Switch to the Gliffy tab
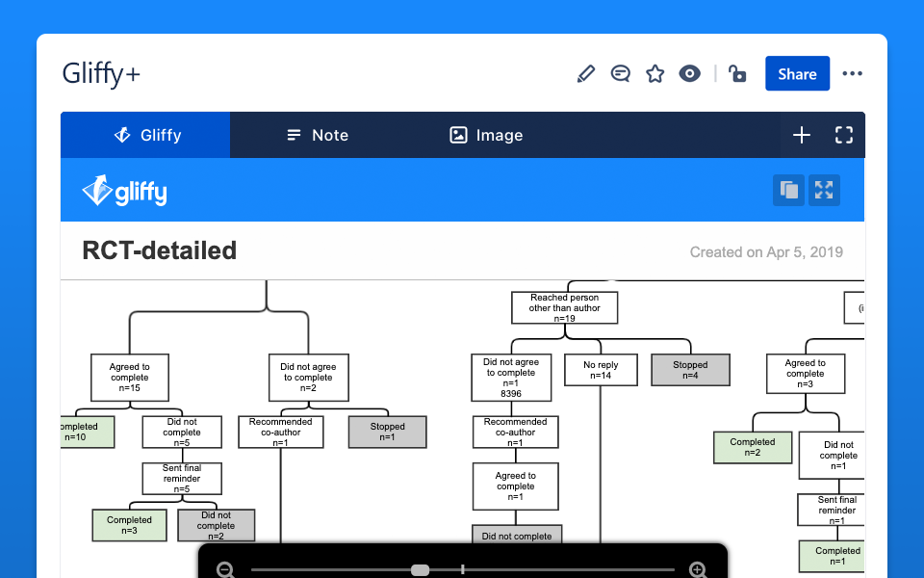 pyautogui.click(x=146, y=135)
